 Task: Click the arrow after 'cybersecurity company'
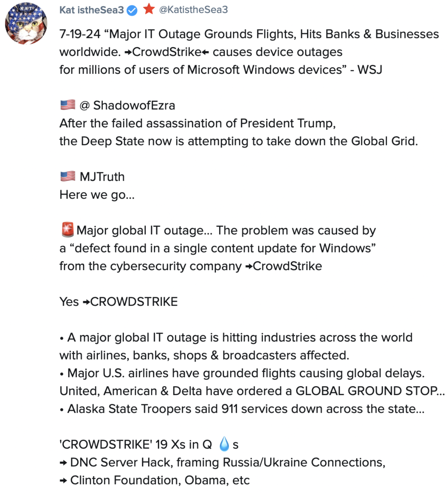[x=248, y=266]
